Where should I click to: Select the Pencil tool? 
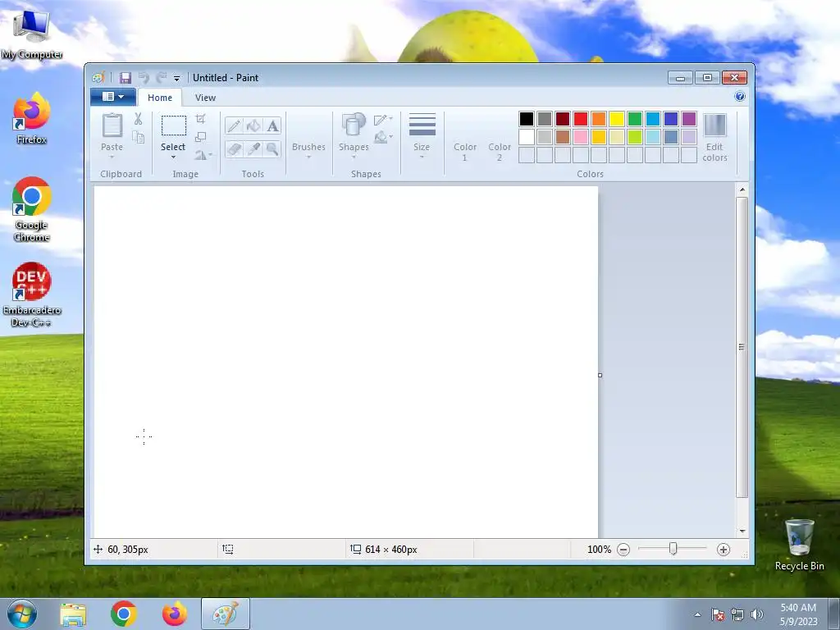click(x=234, y=126)
